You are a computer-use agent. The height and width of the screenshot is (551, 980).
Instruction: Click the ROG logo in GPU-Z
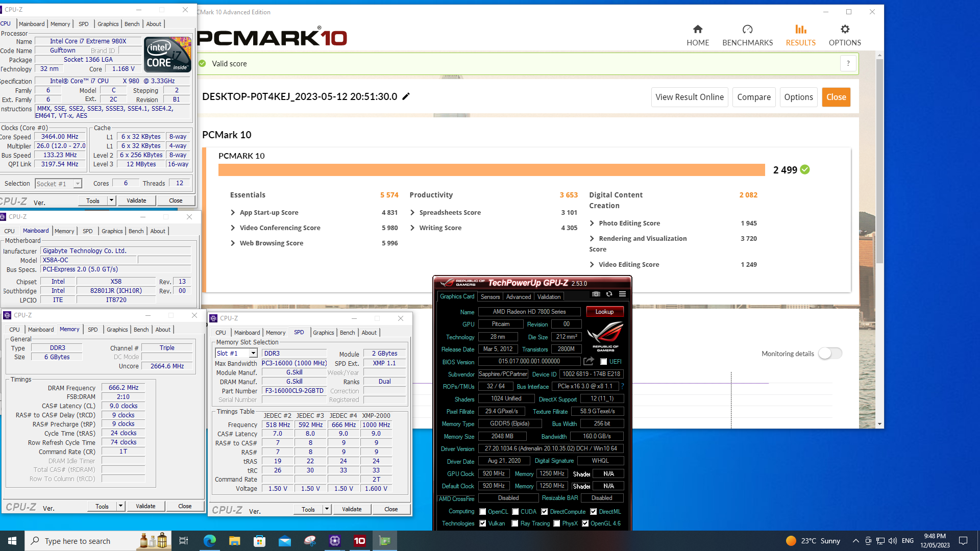click(605, 336)
